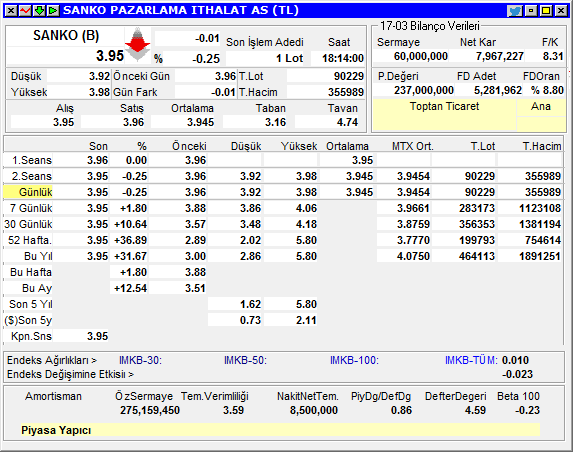Click the NakitNetTem. value 8,500,000
The width and height of the screenshot is (573, 452).
314,410
